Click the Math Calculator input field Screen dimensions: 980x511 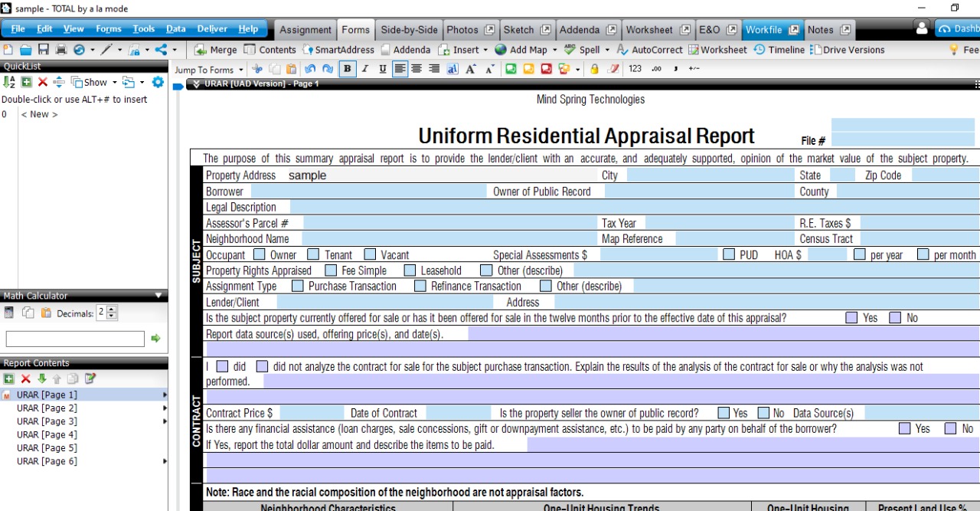pos(75,338)
